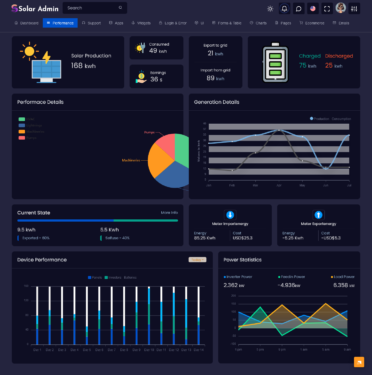Expand the Emails menu
Viewport: 372px width, 375px height.
coord(341,23)
